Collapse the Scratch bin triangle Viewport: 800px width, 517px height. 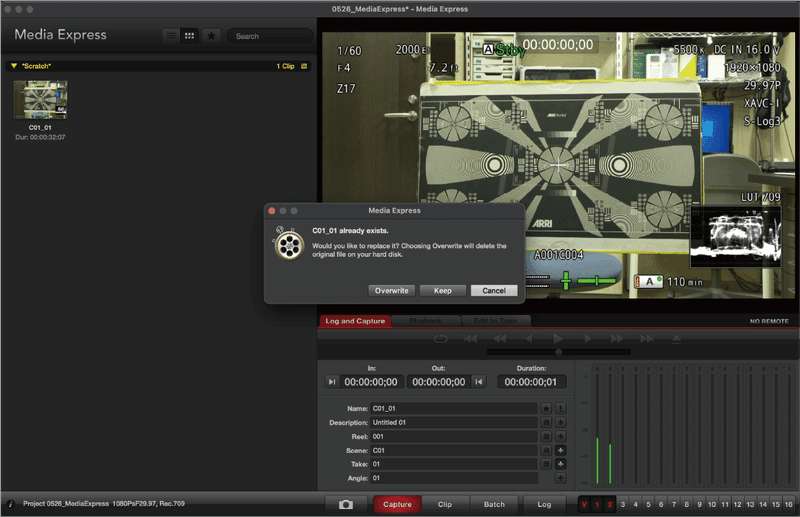coord(14,66)
